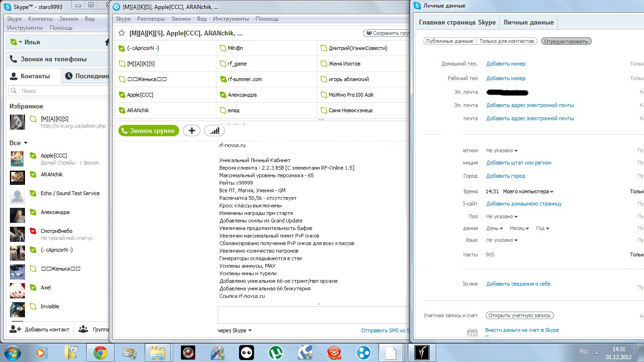Open Windows Explorer from the taskbar
This screenshot has height=362, width=644.
pos(157,353)
